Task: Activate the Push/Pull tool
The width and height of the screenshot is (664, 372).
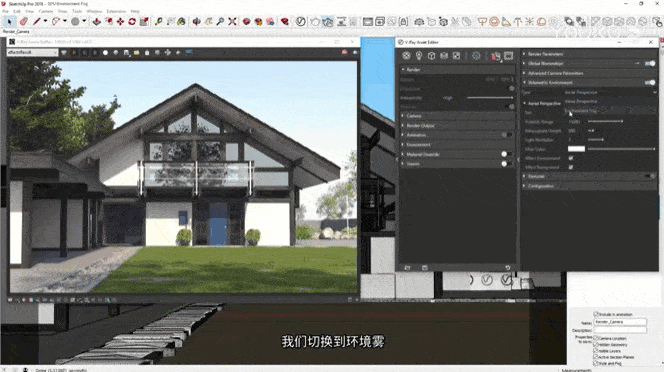Action: click(x=97, y=22)
